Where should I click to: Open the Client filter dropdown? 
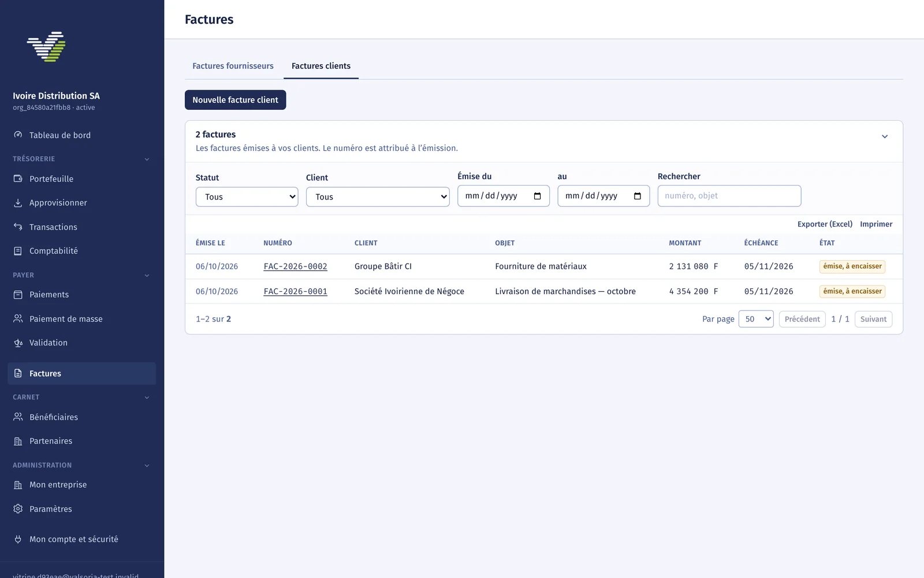[x=378, y=197]
